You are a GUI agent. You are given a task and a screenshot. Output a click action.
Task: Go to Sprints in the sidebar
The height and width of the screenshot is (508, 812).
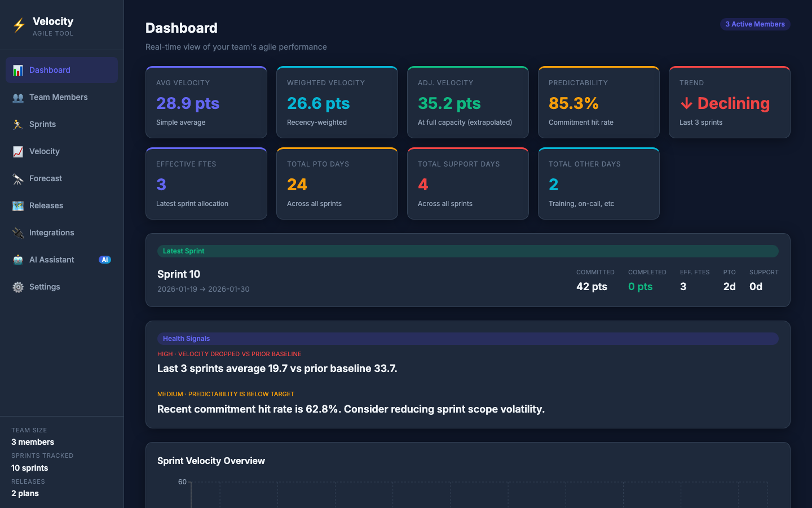click(x=61, y=124)
